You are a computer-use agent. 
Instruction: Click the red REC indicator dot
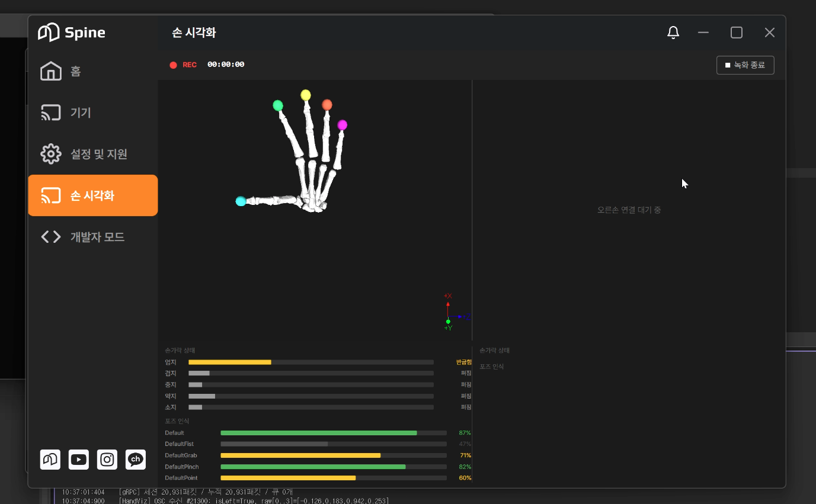tap(173, 65)
